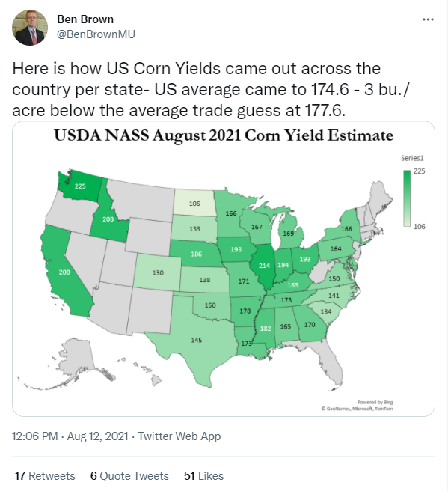Click the corn yield map chart title
Image resolution: width=448 pixels, height=491 pixels.
point(224,135)
